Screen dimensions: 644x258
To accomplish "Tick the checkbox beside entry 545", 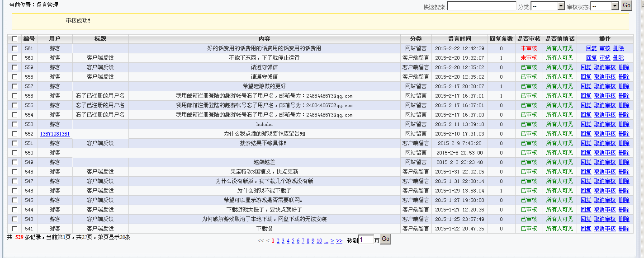I will pos(15,200).
